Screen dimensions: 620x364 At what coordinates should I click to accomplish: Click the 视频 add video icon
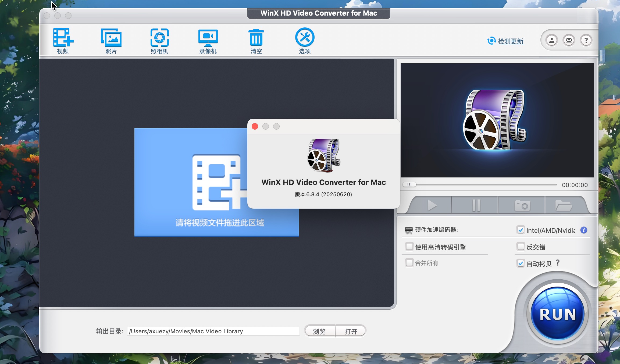(63, 41)
